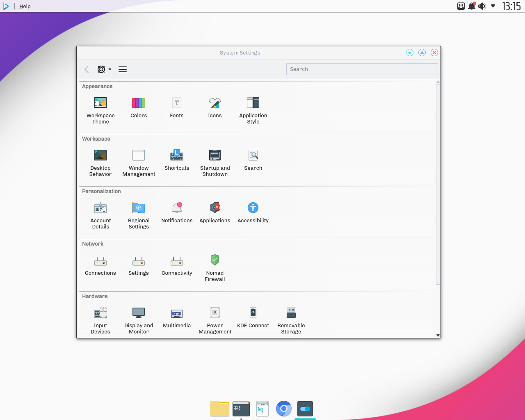
Task: Open Removable Storage settings
Action: [x=291, y=320]
